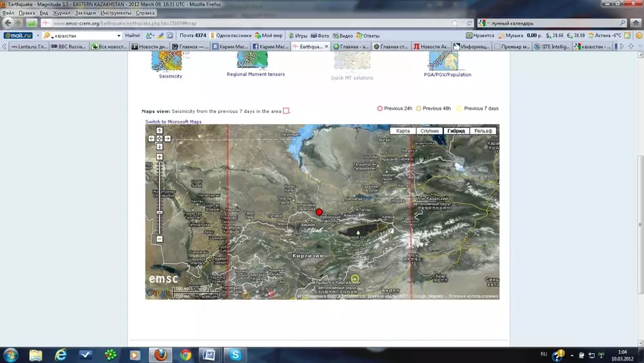Open the mail.ru search box dropdown
Viewport: 644px width, 363px height.
coord(118,35)
